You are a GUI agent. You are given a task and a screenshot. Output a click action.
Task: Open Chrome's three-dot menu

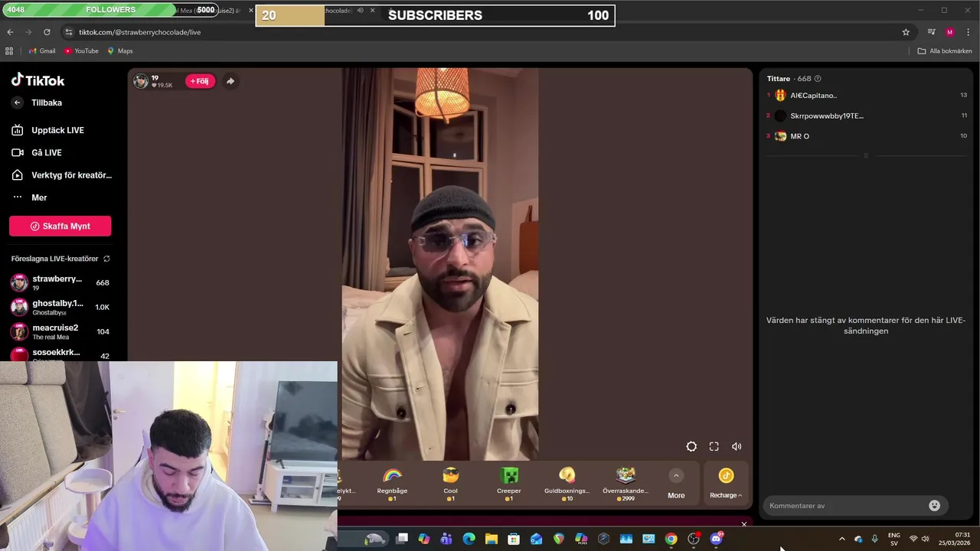[969, 32]
